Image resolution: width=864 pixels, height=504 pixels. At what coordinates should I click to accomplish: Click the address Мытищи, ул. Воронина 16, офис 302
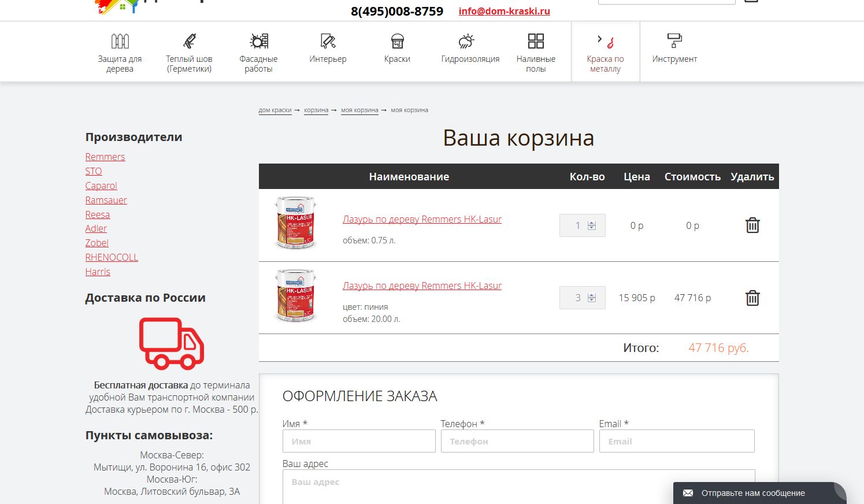click(172, 467)
